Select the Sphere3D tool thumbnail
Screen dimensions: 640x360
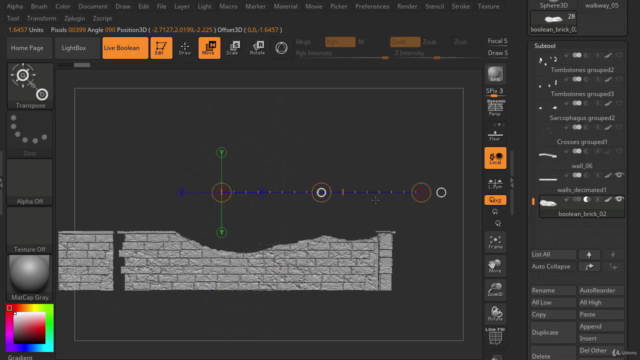[553, 5]
